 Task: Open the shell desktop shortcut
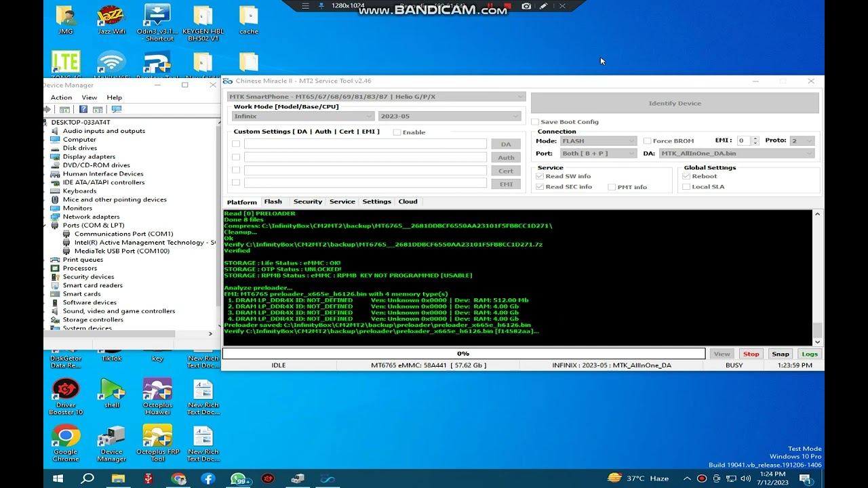tap(112, 394)
